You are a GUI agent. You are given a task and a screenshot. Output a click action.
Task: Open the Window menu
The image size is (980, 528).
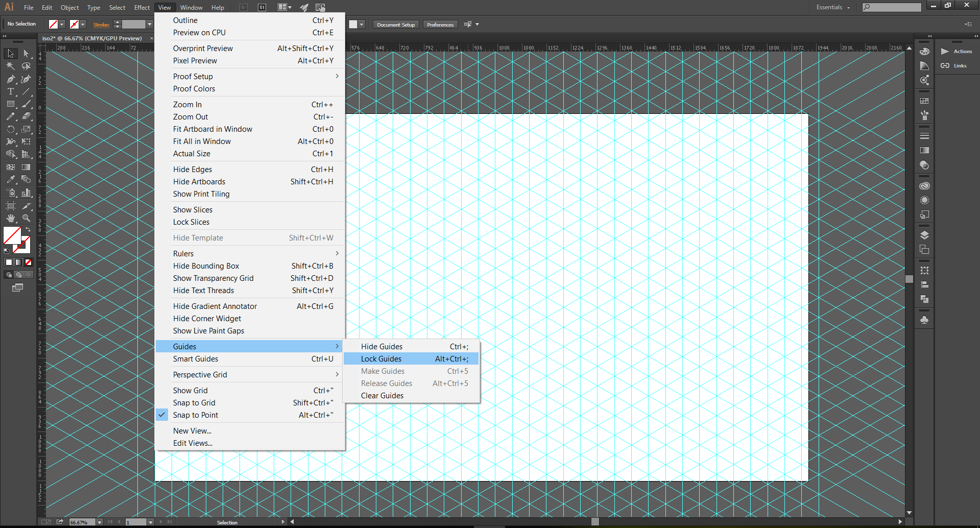coord(191,7)
